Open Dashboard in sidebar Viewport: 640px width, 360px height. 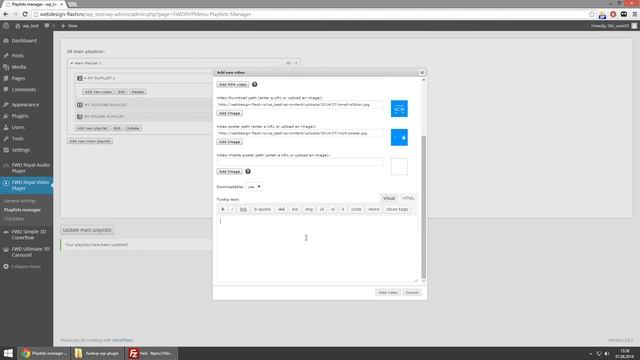pos(24,41)
